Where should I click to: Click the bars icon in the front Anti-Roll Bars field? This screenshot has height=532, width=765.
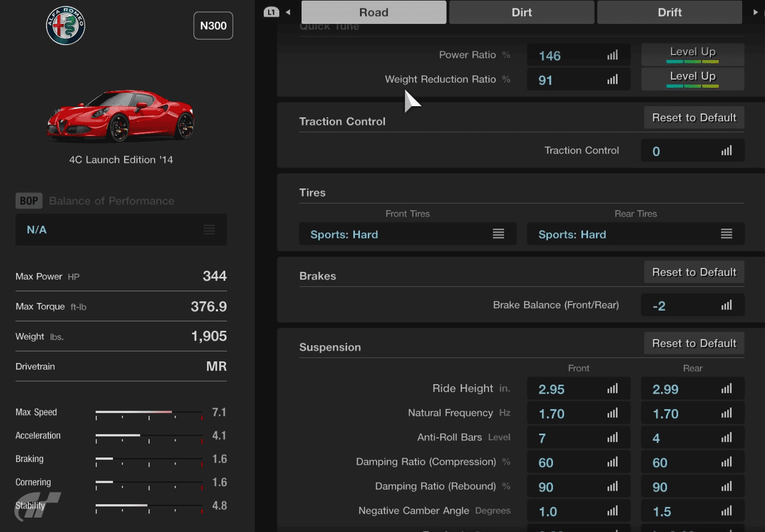click(x=613, y=437)
